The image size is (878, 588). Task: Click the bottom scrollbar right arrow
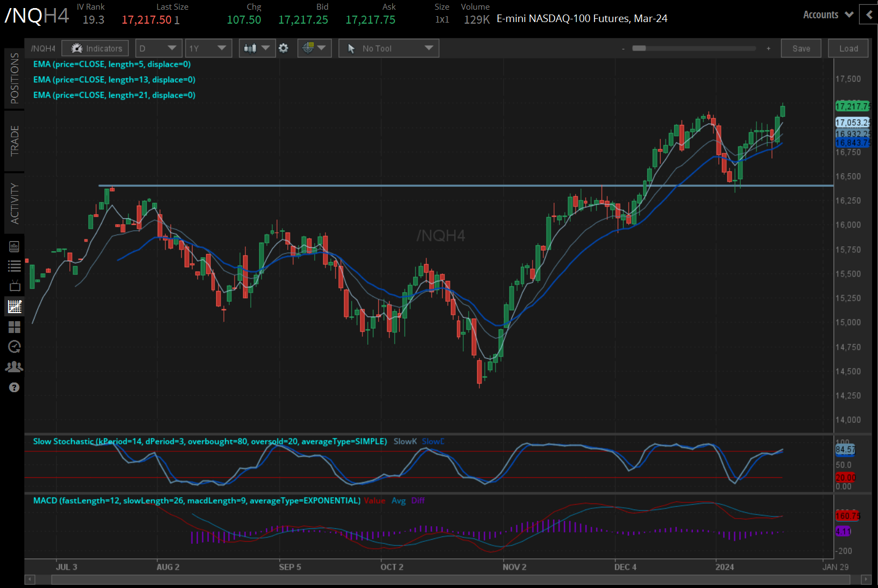[x=866, y=579]
